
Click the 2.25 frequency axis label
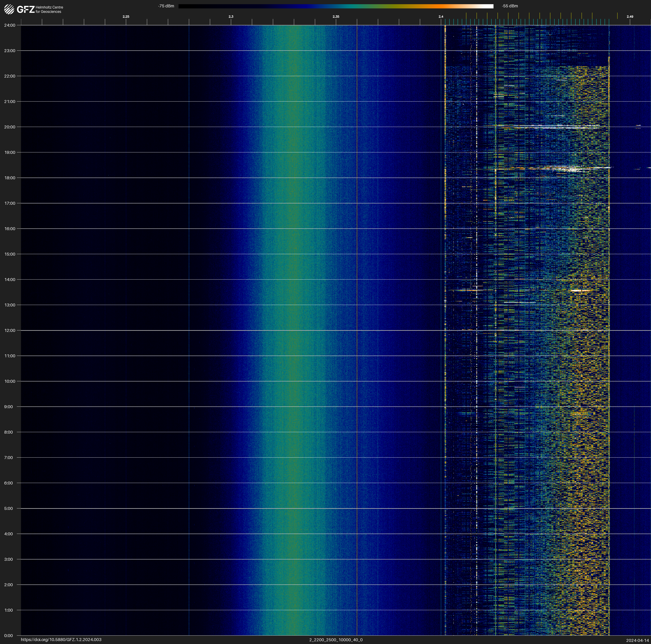pos(126,17)
